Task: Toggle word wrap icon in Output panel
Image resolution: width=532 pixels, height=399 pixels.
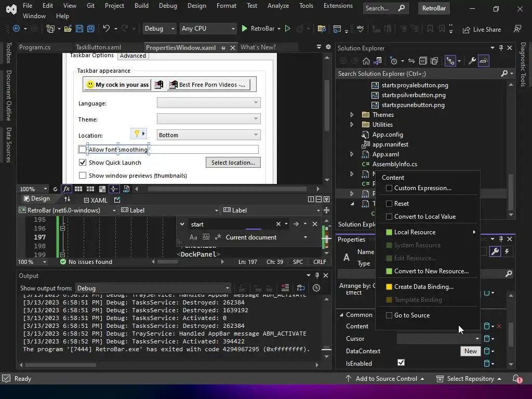Action: (x=301, y=288)
